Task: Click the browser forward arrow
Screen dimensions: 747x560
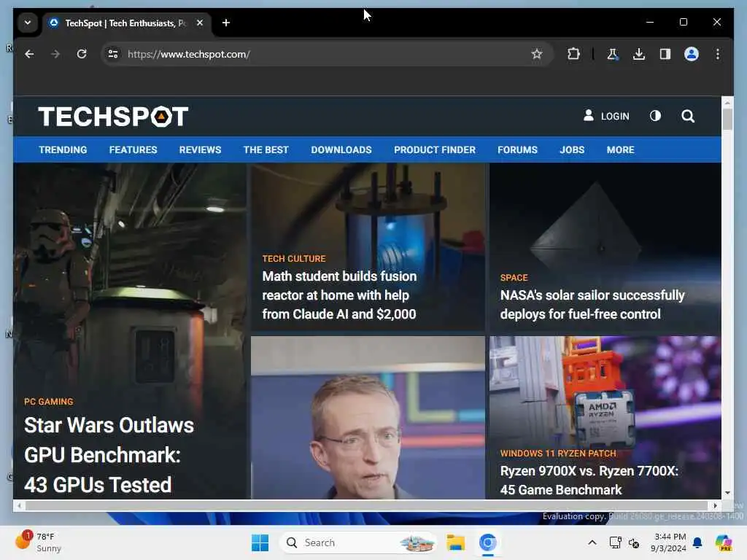Action: (55, 54)
